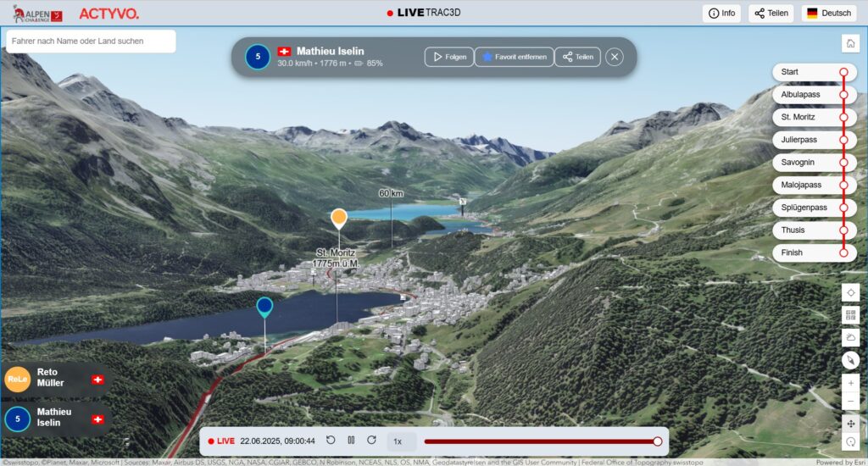Reset map orientation with compass icon

pos(851,360)
